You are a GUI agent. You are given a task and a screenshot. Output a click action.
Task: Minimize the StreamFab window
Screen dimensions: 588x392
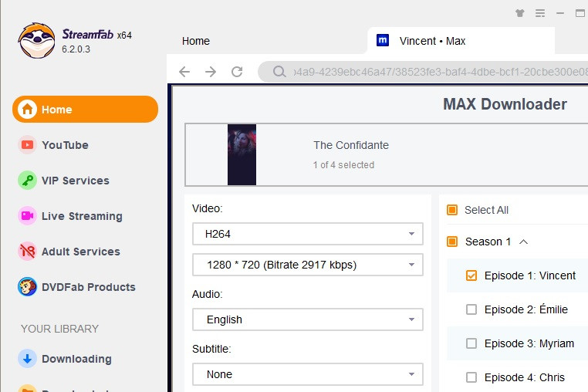560,14
